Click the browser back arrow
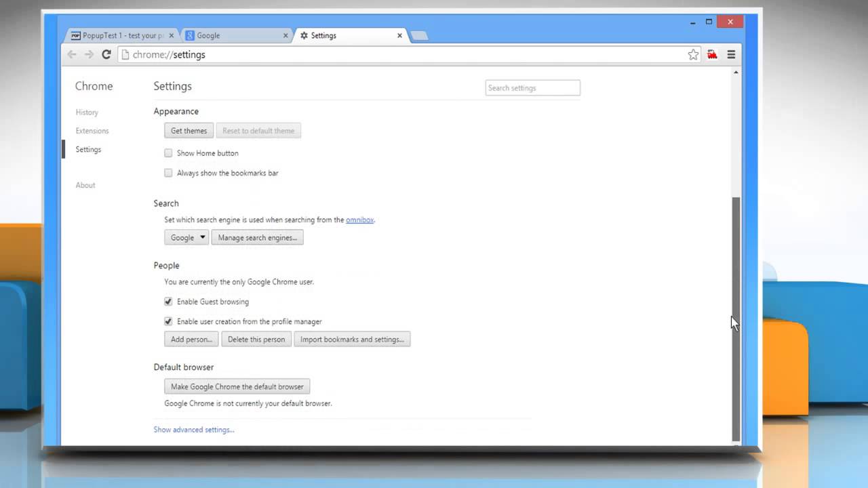Screen dimensions: 868x488 (72, 54)
